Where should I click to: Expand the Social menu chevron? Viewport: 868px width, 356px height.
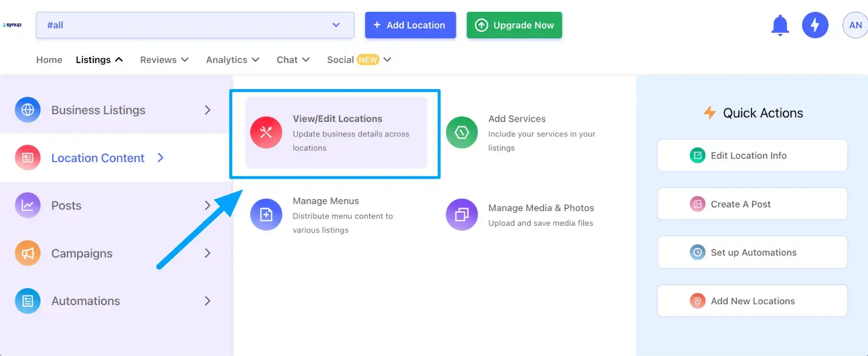pyautogui.click(x=387, y=60)
